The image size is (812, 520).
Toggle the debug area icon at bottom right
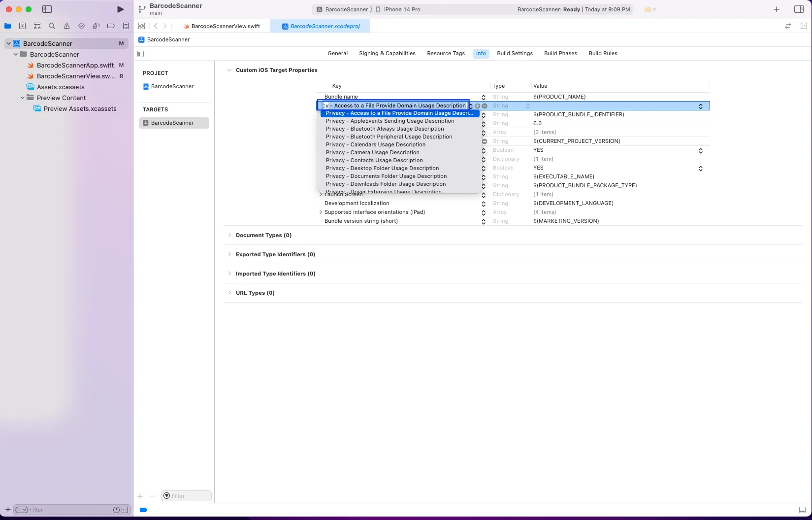click(x=802, y=510)
